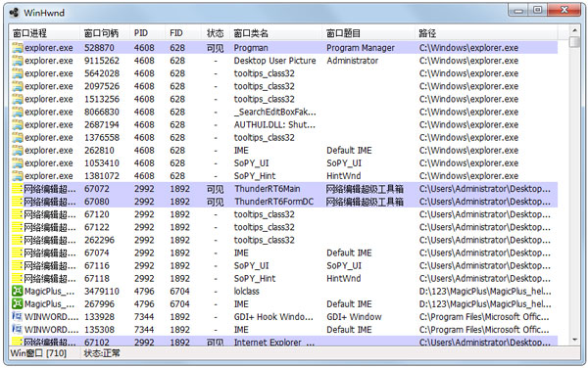The width and height of the screenshot is (588, 368).
Task: Click explorer.exe icon in handle 8066830 row
Action: point(18,112)
